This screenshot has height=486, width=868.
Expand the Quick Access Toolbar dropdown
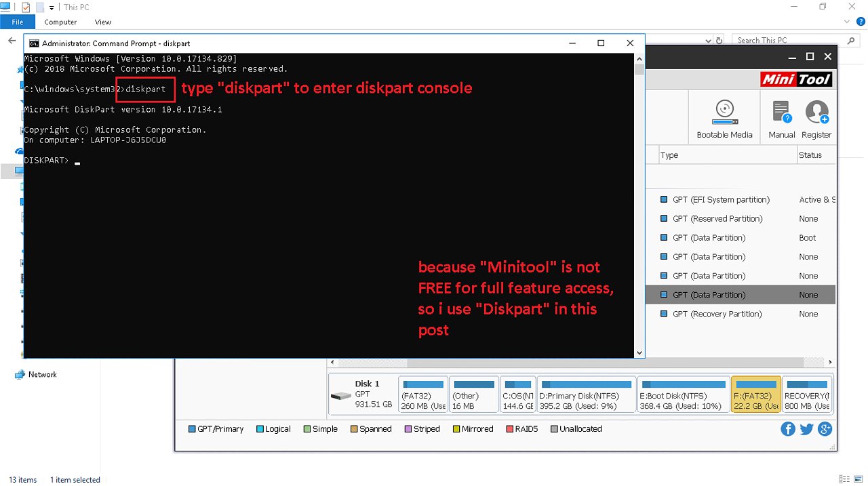pos(52,7)
